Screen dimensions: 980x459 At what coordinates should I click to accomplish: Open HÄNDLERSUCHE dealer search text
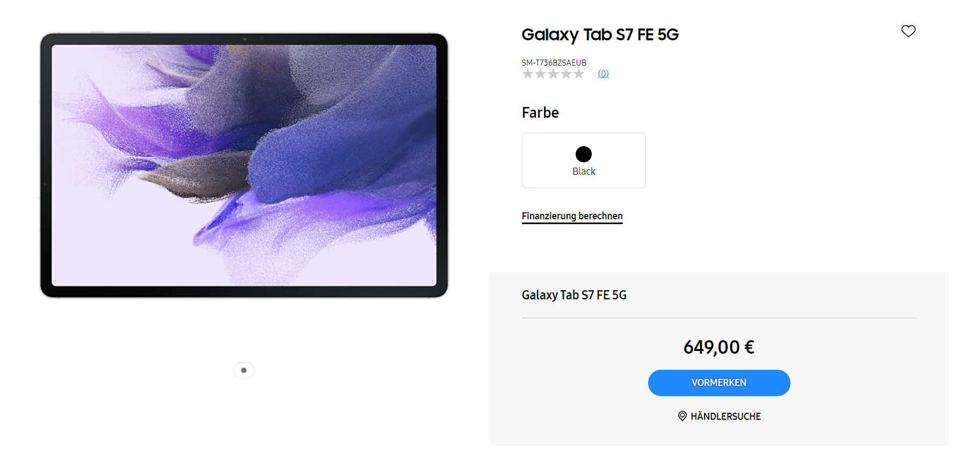pos(725,417)
